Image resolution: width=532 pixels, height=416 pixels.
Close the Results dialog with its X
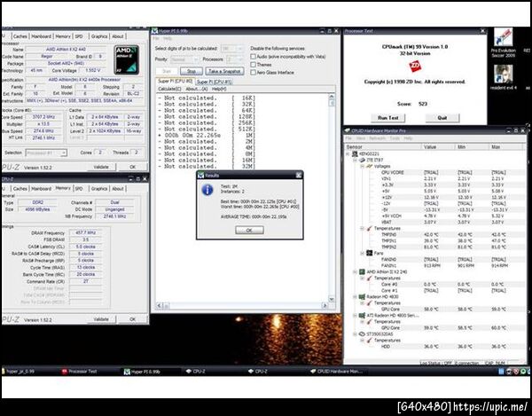point(299,175)
